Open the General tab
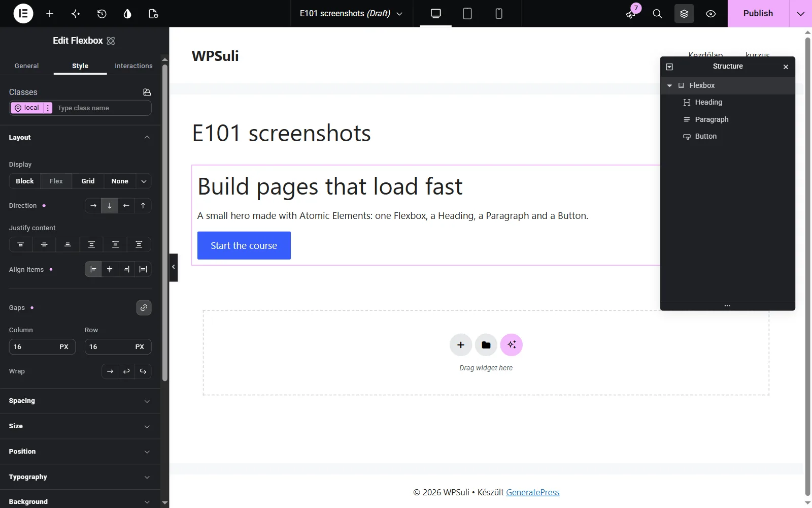The height and width of the screenshot is (508, 812). click(x=26, y=66)
